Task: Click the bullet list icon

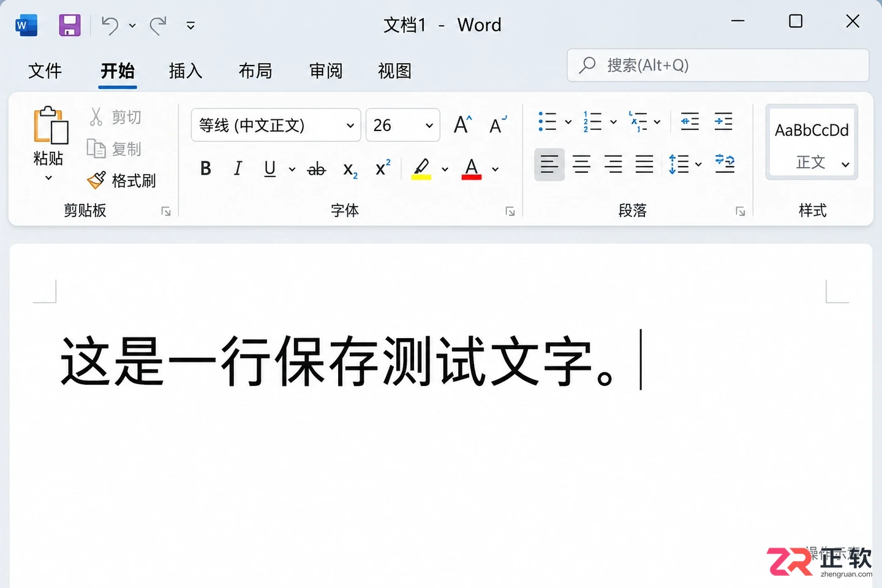Action: point(547,121)
